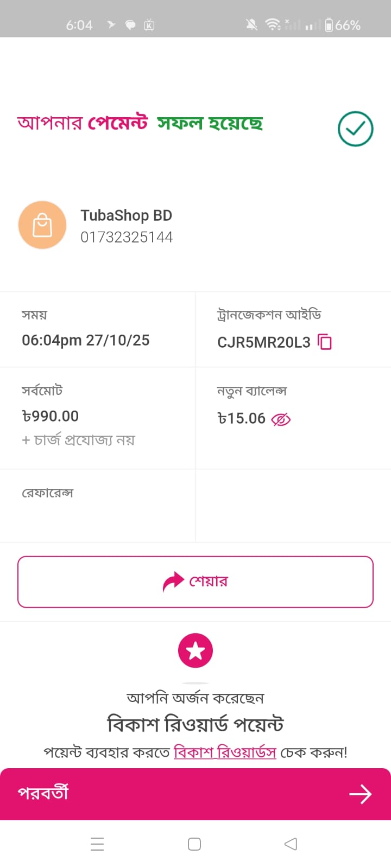Tap the TubaShop BD merchant bag icon
This screenshot has height=868, width=391.
42,225
